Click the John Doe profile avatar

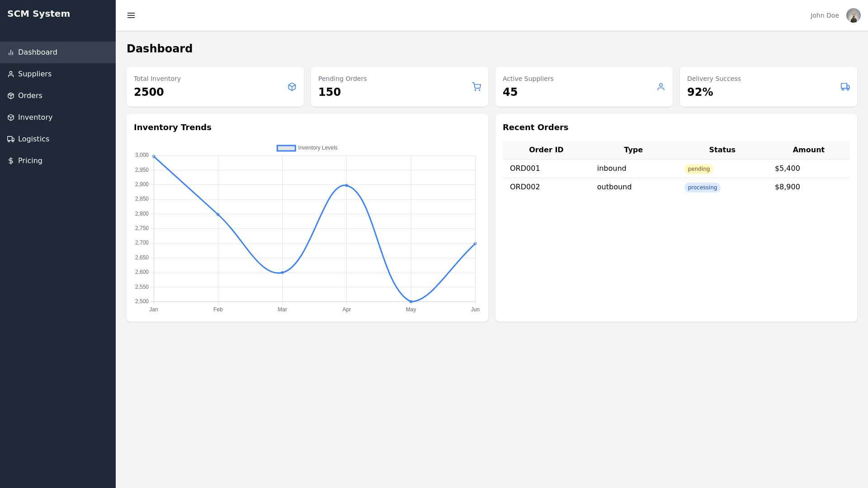click(854, 15)
